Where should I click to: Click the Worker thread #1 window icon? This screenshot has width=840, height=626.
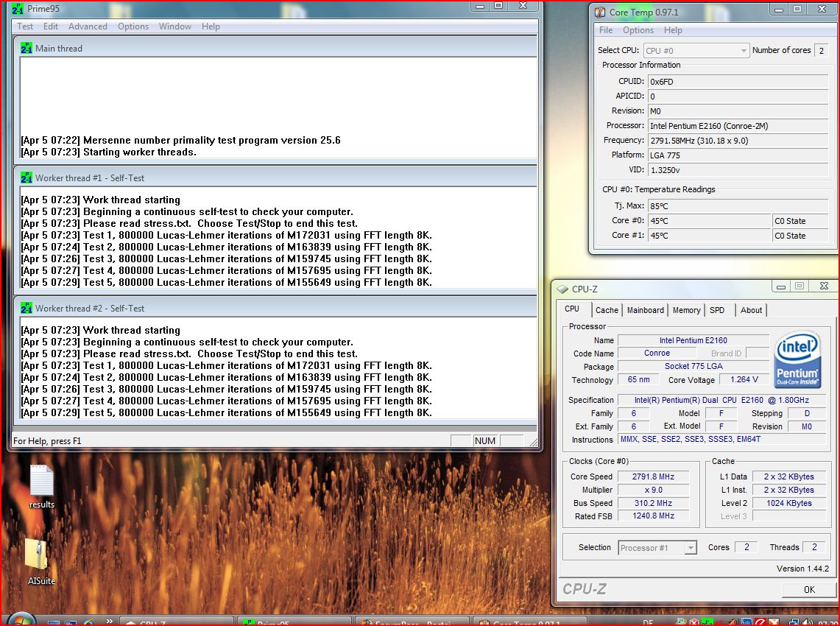coord(27,178)
